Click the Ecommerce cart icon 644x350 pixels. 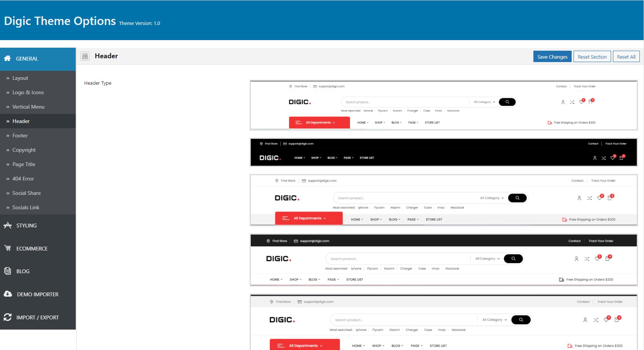tap(8, 248)
